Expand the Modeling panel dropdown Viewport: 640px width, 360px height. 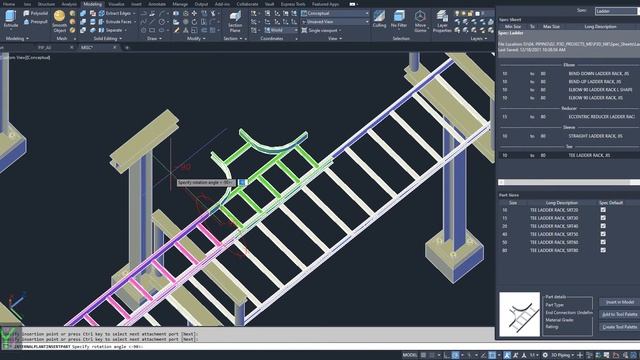coord(17,39)
